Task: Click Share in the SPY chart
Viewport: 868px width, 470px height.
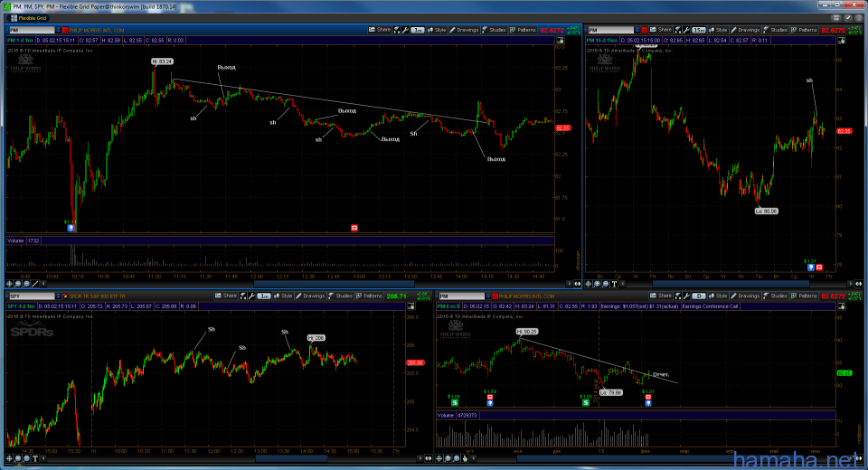Action: click(226, 296)
